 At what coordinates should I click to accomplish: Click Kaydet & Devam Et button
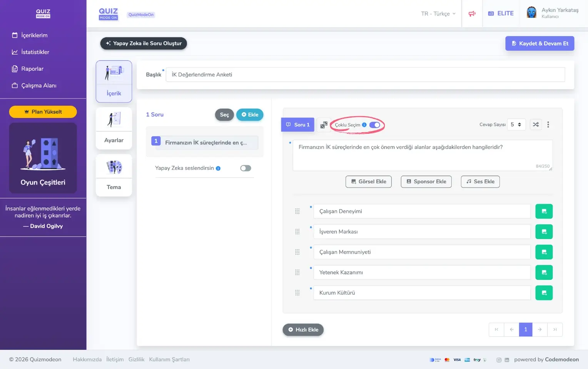click(x=540, y=43)
